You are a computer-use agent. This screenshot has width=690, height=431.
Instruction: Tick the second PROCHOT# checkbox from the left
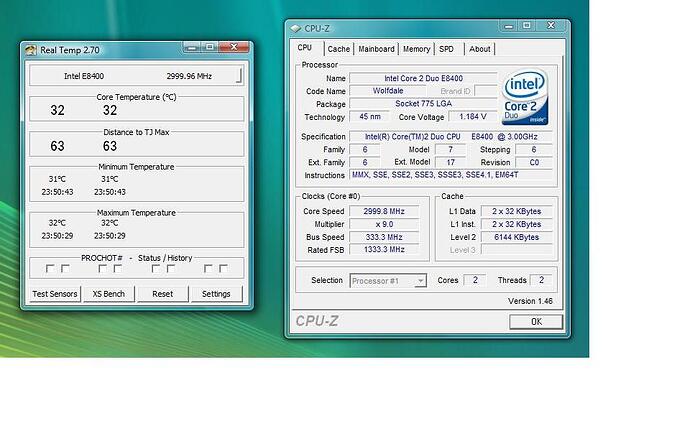coord(65,268)
